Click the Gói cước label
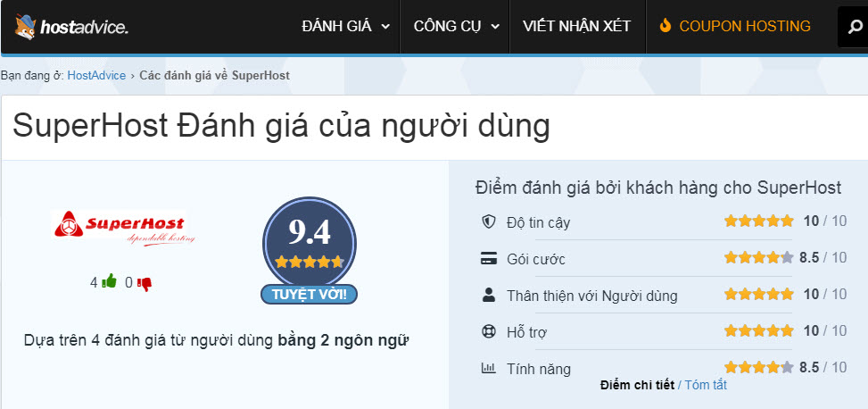This screenshot has width=868, height=409. click(536, 259)
